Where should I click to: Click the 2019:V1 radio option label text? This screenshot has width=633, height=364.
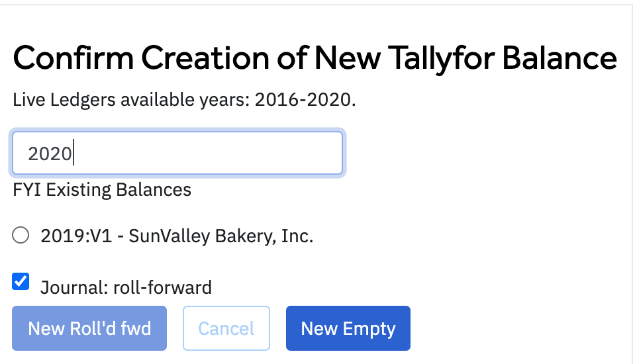click(x=177, y=236)
